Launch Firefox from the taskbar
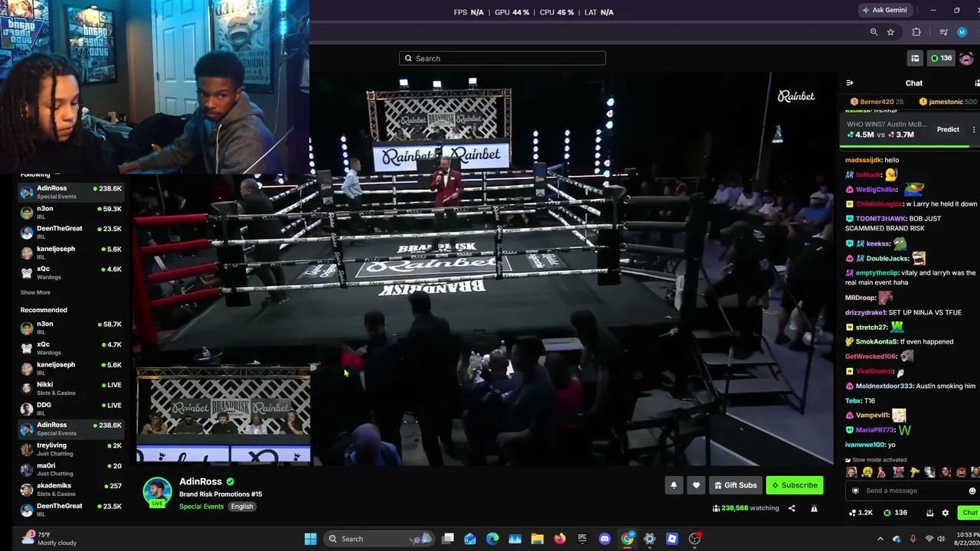The height and width of the screenshot is (551, 980). point(560,539)
